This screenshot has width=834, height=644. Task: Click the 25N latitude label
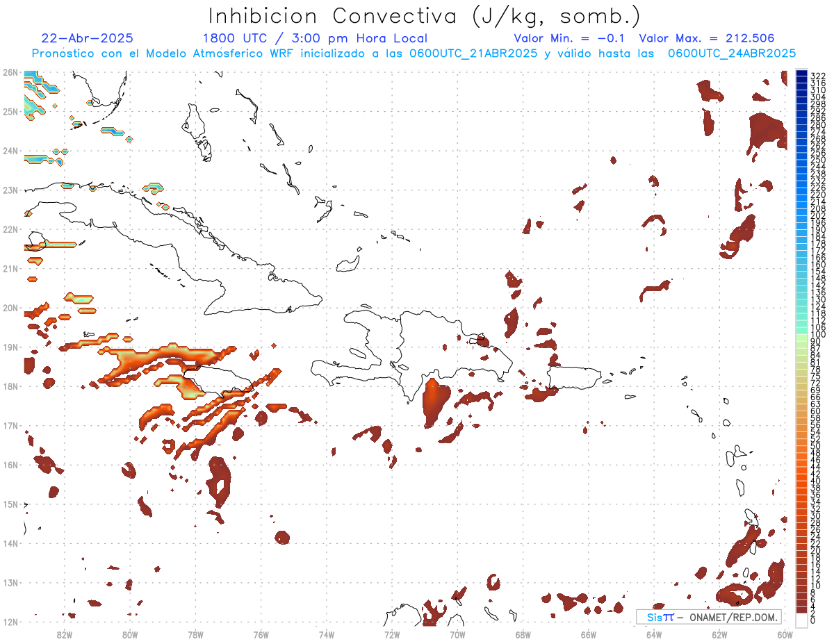click(10, 111)
